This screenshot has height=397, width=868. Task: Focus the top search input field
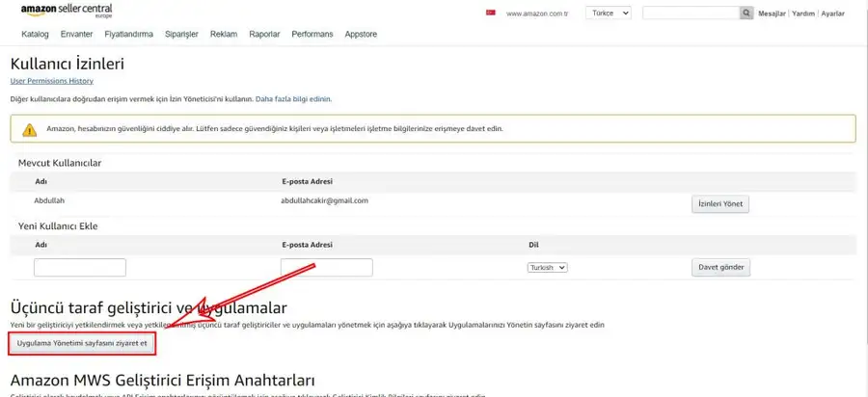pos(691,13)
